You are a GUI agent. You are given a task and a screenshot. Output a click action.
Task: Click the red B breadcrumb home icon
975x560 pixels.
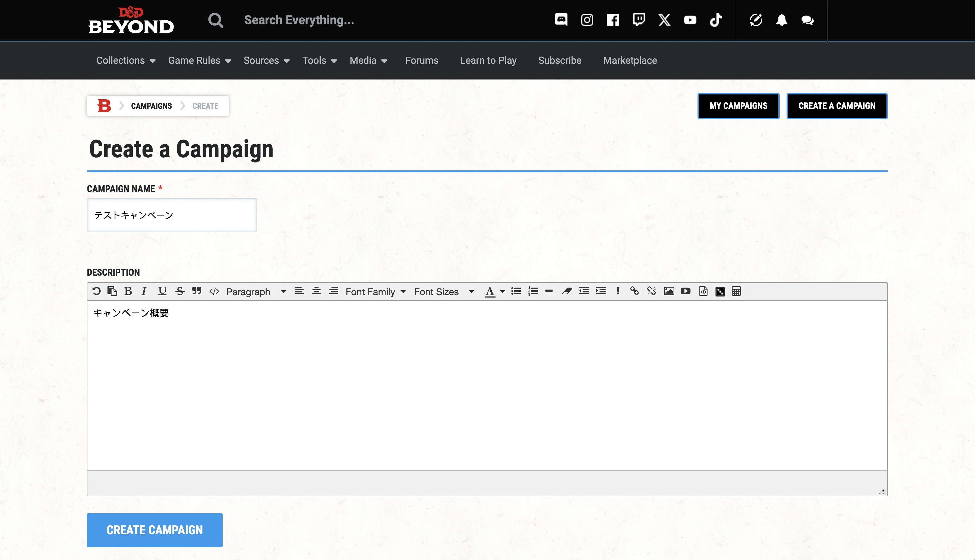(x=104, y=106)
